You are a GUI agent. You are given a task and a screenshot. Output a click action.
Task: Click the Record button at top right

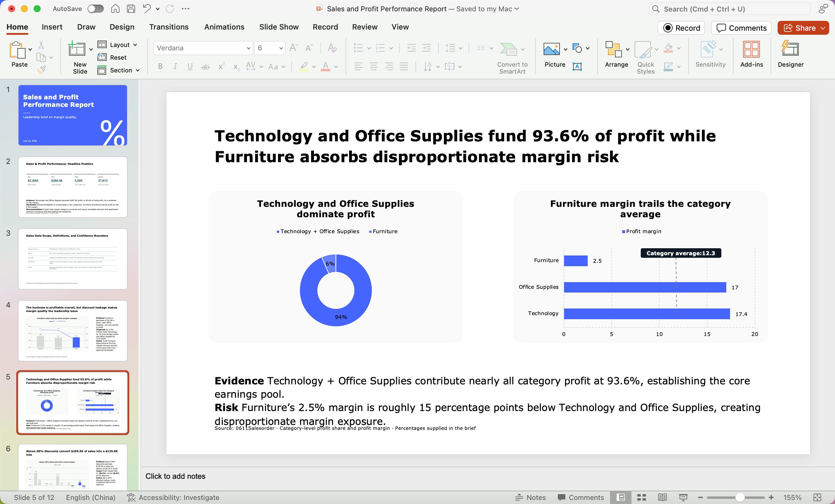pos(681,28)
